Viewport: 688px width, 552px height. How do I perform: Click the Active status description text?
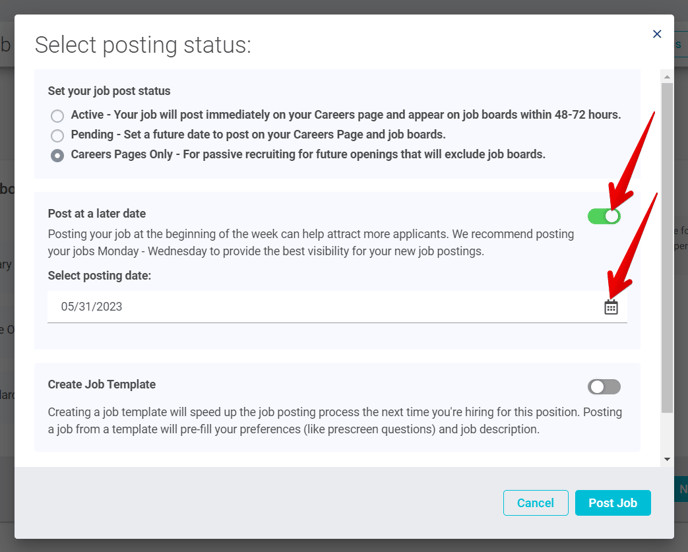[346, 115]
